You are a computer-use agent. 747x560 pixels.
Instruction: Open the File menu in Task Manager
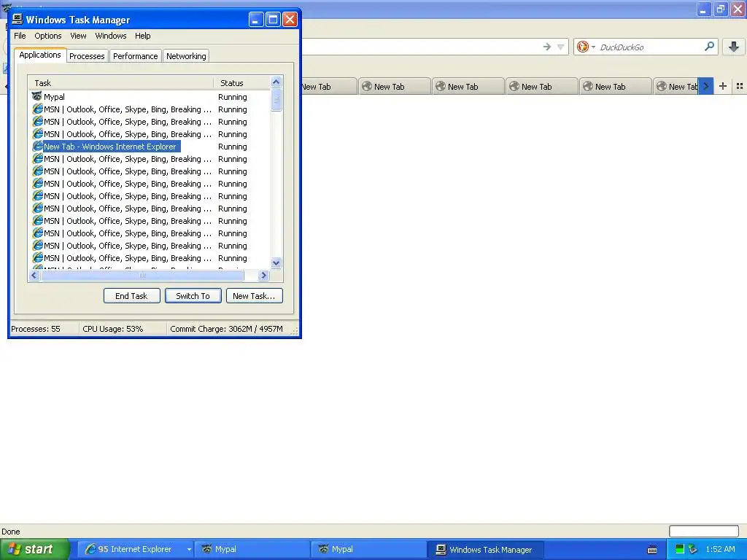[x=20, y=36]
